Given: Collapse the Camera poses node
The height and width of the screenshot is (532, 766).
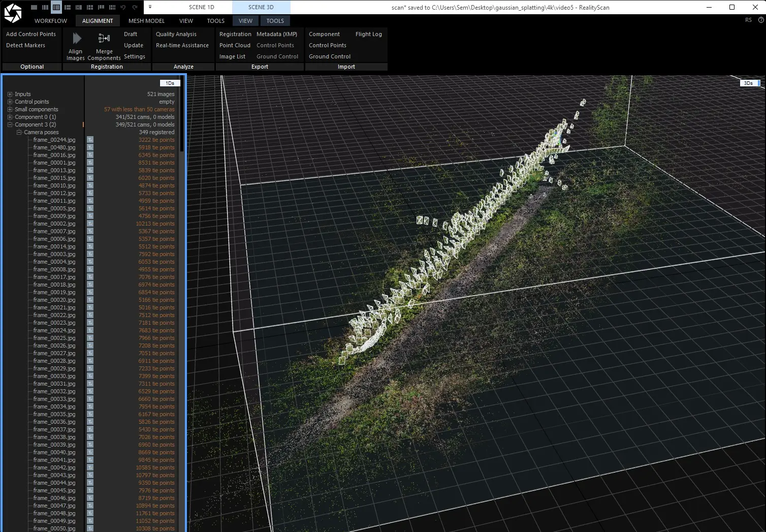Looking at the screenshot, I should tap(19, 132).
